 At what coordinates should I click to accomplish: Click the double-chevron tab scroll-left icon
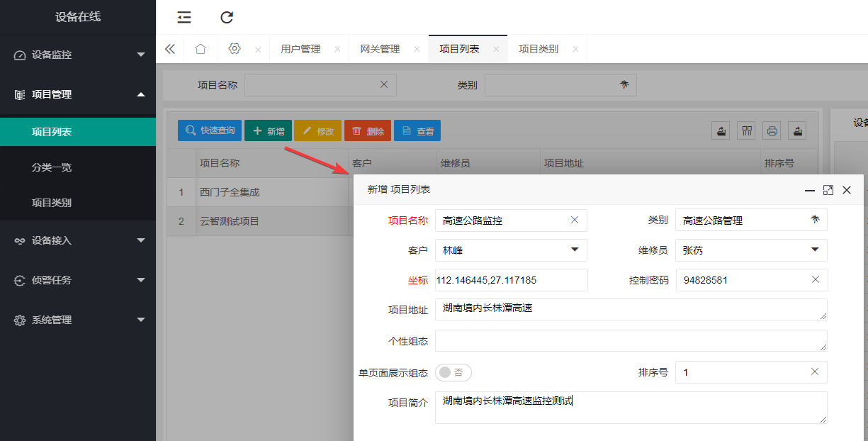coord(170,49)
